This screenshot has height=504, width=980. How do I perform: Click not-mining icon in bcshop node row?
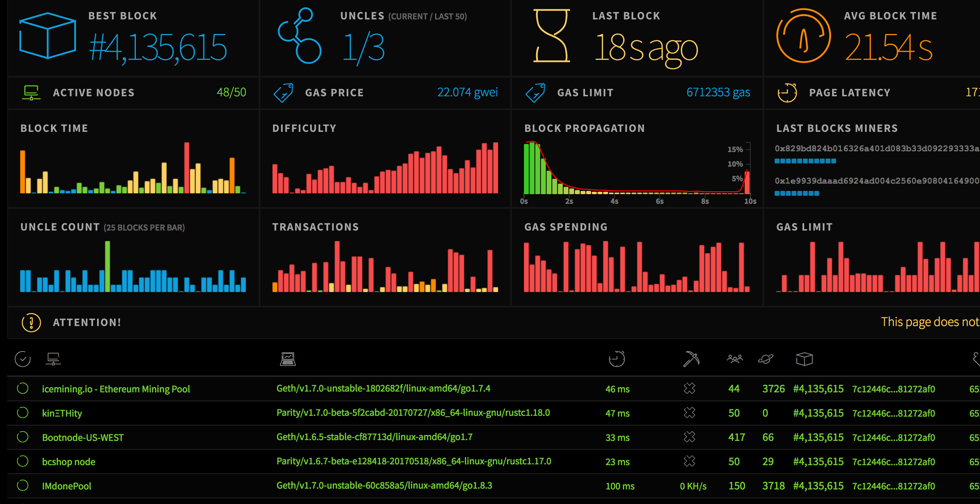point(689,461)
